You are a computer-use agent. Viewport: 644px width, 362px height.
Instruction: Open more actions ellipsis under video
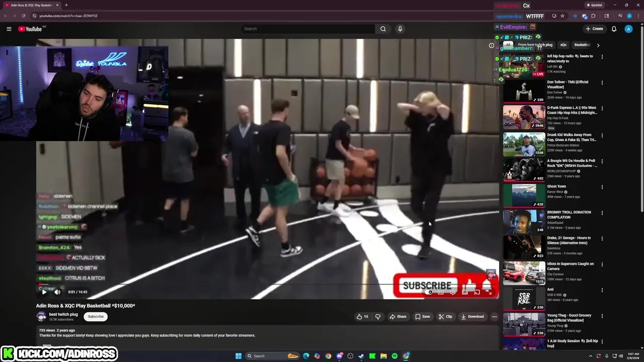pyautogui.click(x=495, y=317)
